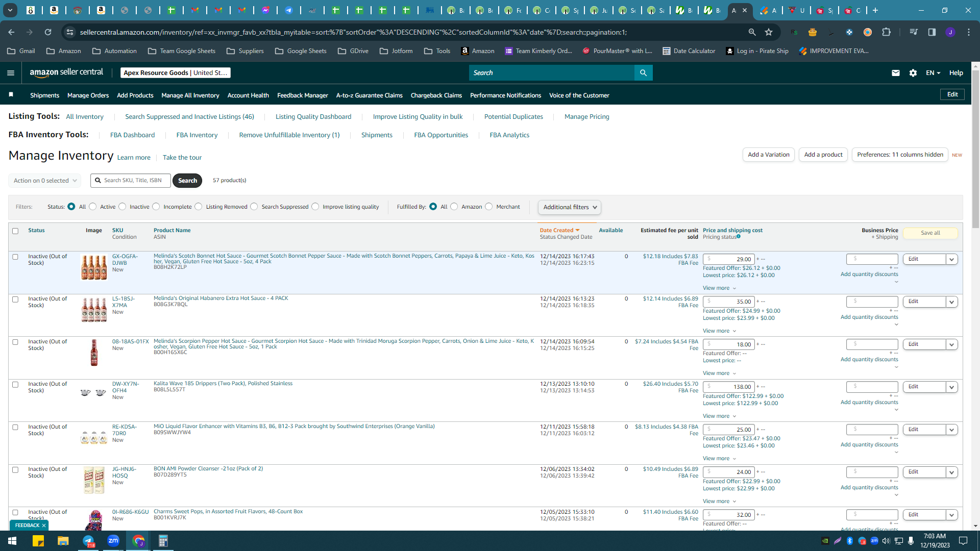The width and height of the screenshot is (980, 551).
Task: Open Chrome three-dot menu
Action: (969, 32)
